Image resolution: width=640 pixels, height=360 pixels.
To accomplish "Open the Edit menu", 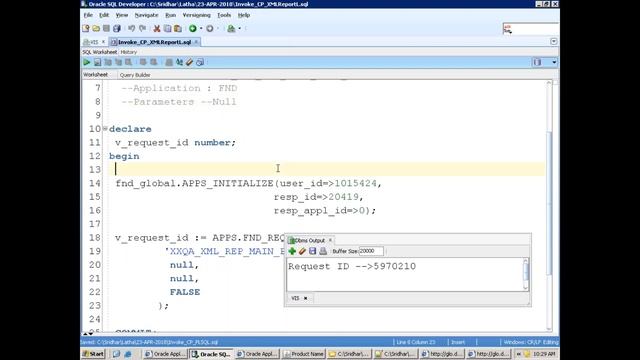I will pos(104,15).
